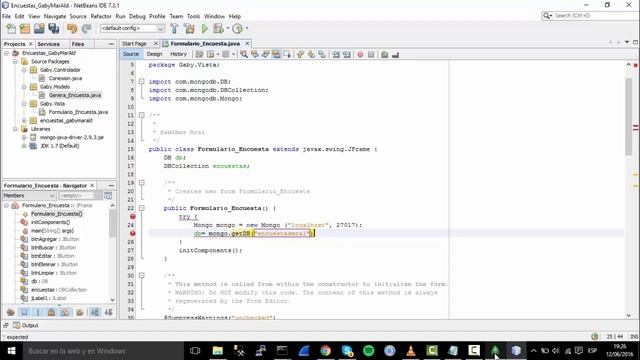Open Google Chrome from the taskbar
640x360 pixels.
tap(325, 351)
